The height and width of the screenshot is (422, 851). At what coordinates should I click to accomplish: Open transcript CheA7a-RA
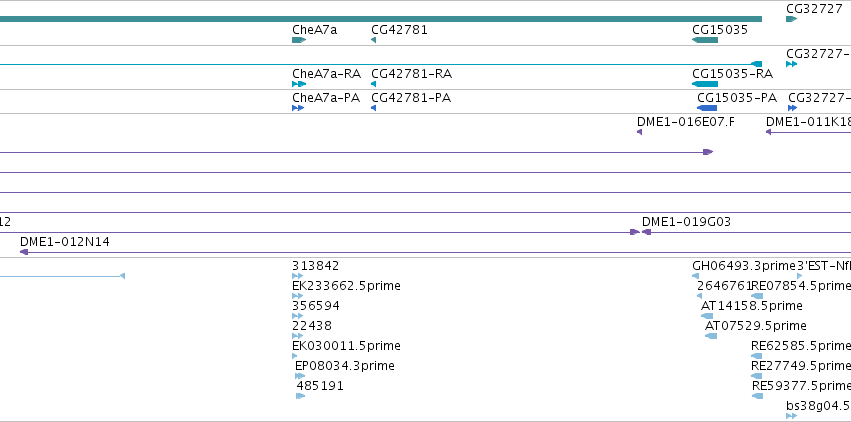(x=299, y=84)
